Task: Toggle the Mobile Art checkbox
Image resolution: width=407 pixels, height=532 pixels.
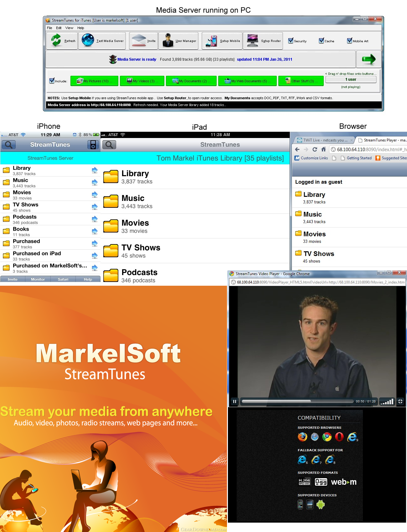Action: coord(350,41)
